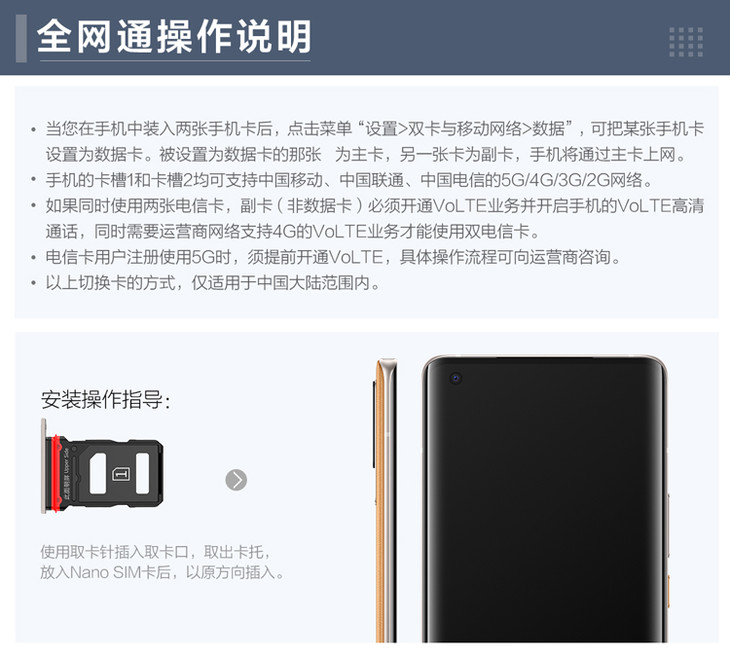Viewport: 730px width, 656px height.
Task: Click the SIM slot 1 marker on tray
Action: 121,474
